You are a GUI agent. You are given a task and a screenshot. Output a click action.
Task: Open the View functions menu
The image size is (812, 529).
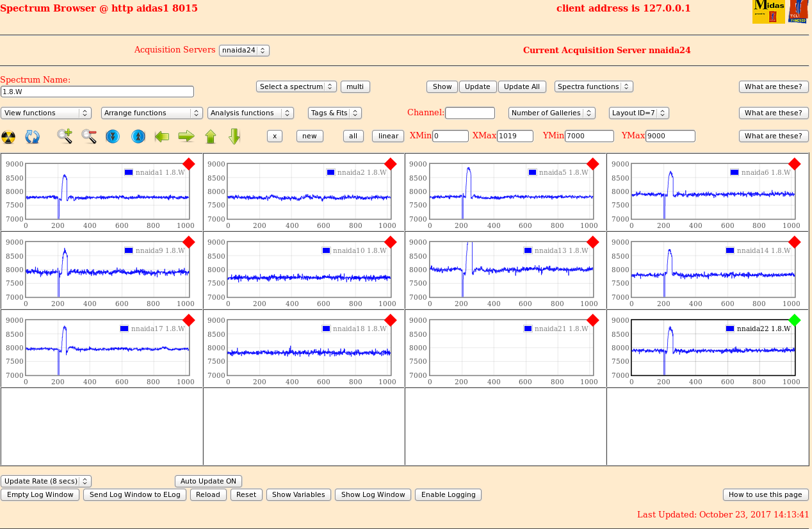pos(46,113)
